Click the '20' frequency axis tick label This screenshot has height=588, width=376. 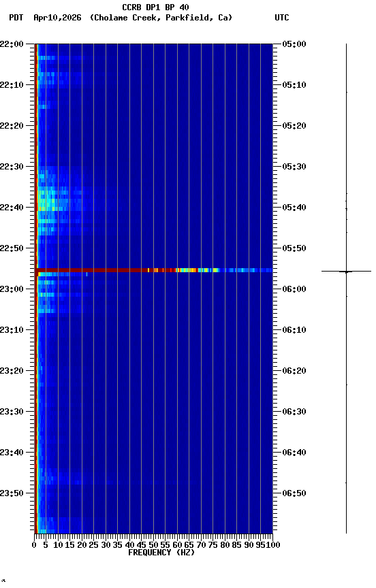tap(82, 546)
